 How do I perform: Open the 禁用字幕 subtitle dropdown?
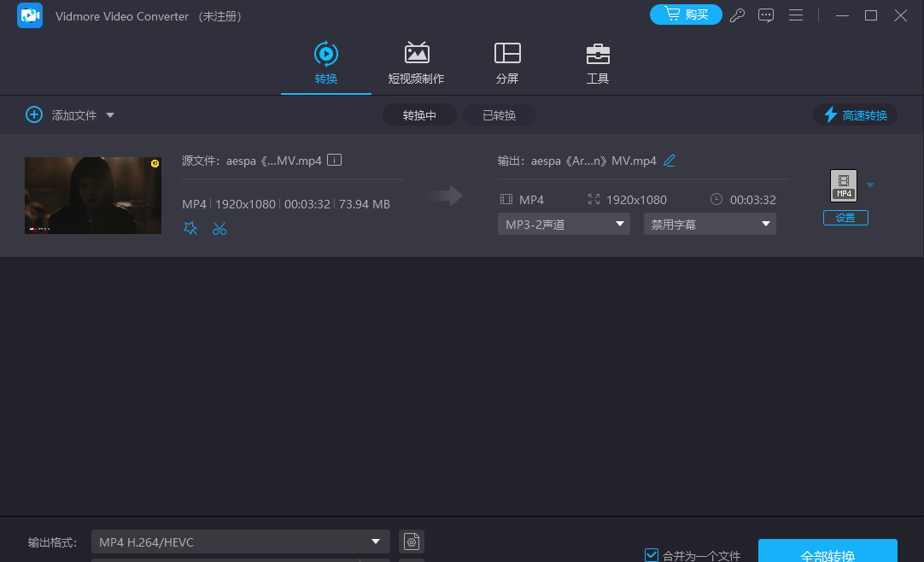(710, 224)
